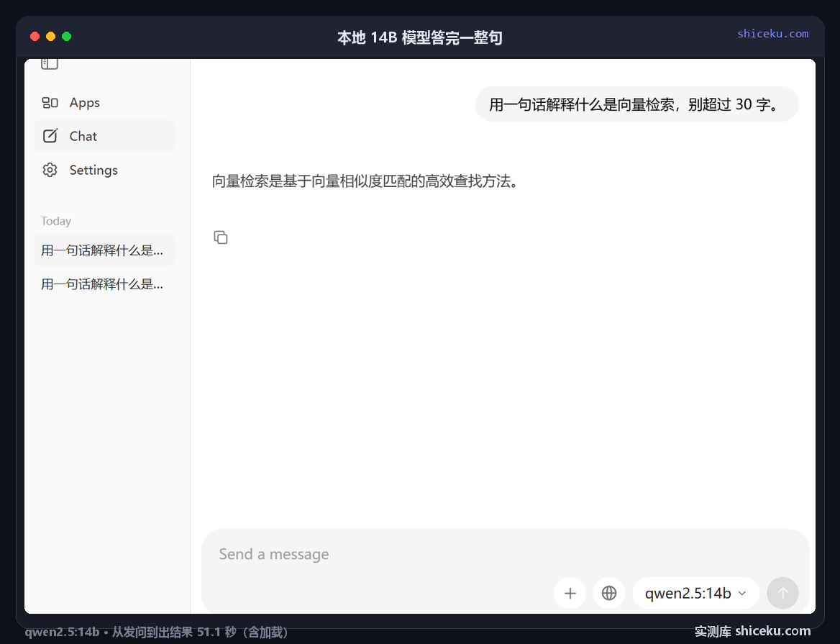Click the plus attachment button

click(x=570, y=593)
